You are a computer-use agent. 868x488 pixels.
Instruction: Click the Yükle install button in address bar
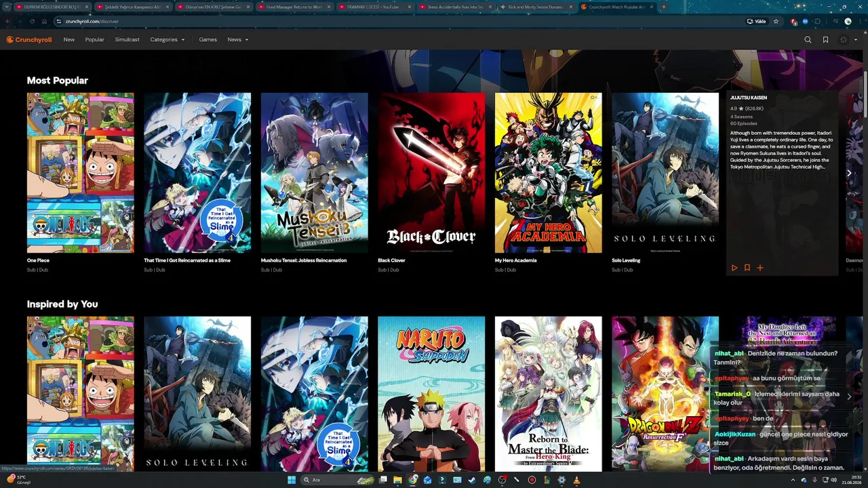pyautogui.click(x=756, y=21)
